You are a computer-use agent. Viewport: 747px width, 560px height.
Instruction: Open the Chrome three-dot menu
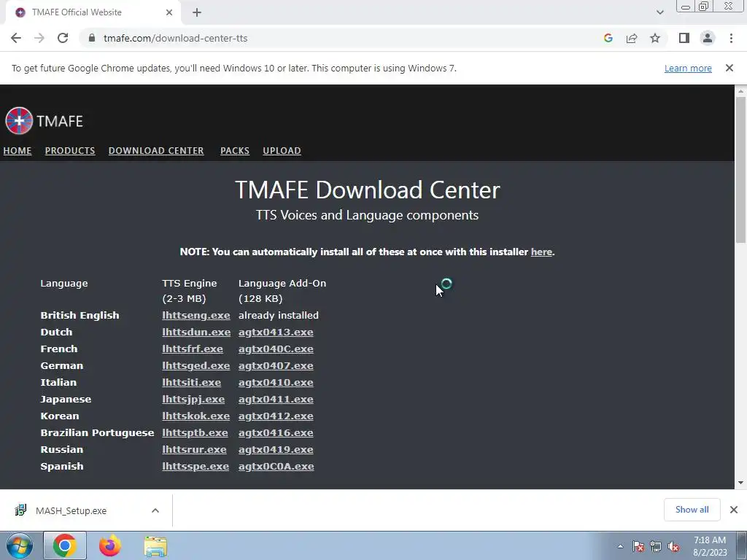tap(731, 38)
